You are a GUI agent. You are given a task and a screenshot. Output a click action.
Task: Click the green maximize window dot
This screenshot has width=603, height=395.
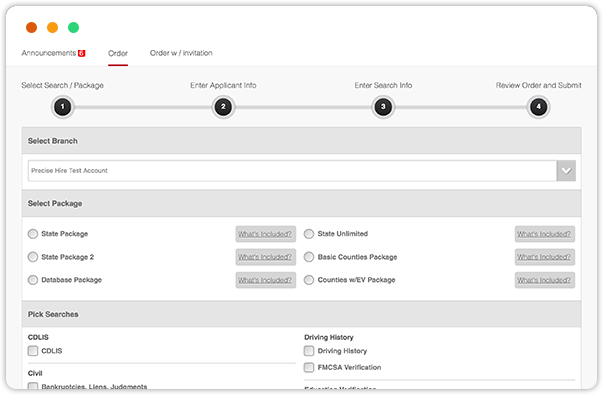(73, 28)
